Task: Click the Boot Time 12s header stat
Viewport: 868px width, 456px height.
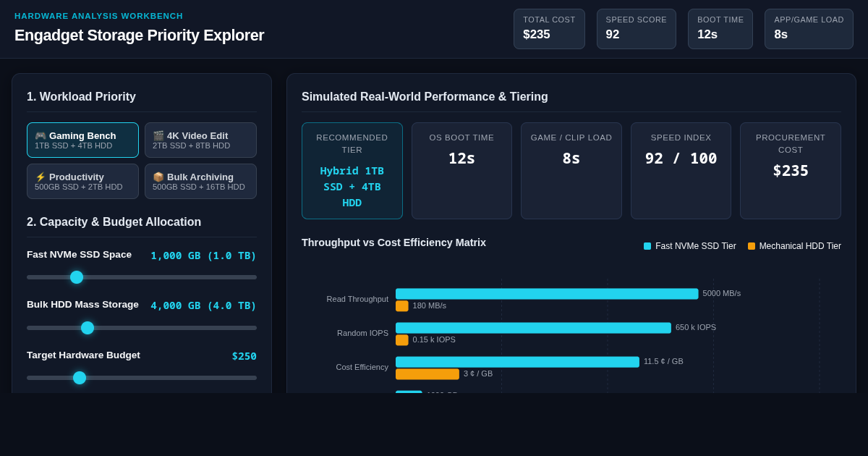Action: pos(720,29)
